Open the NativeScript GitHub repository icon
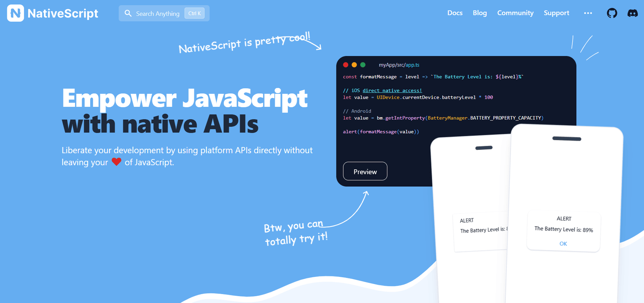Screen dimensions: 644x303 (x=612, y=13)
